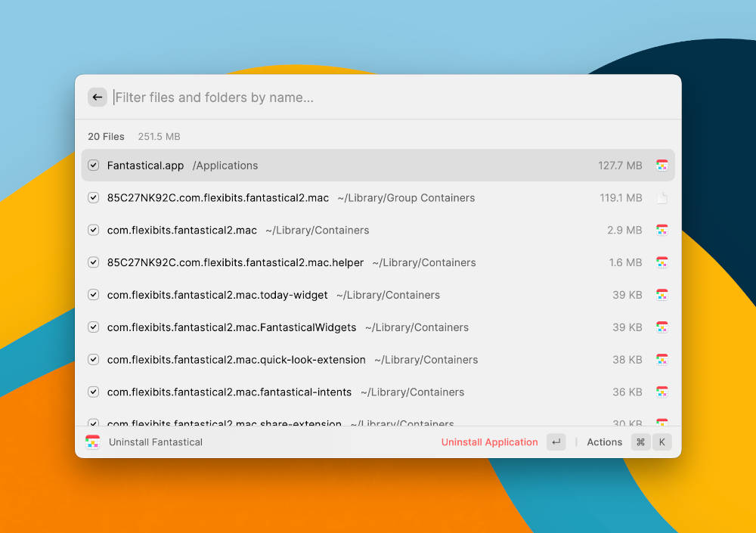Image resolution: width=756 pixels, height=533 pixels.
Task: Click Fantastical icon beside Uninstall Fantastical
Action: pos(92,442)
